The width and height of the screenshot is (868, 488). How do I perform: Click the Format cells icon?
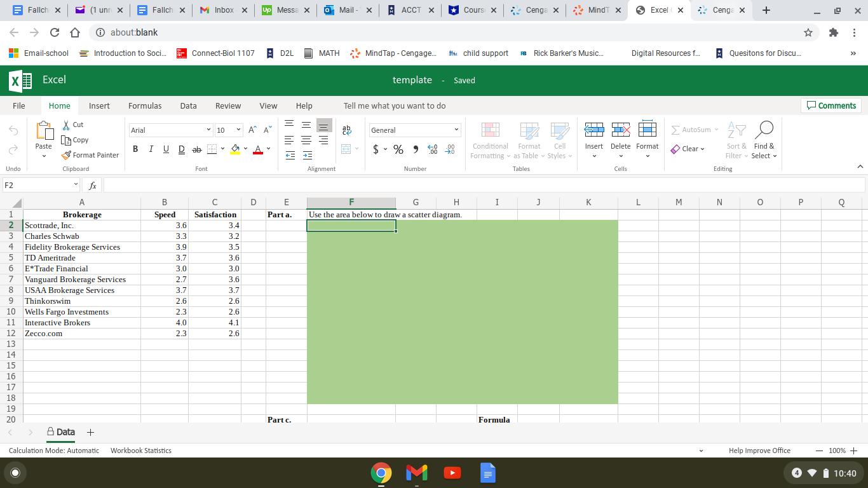[x=647, y=128]
